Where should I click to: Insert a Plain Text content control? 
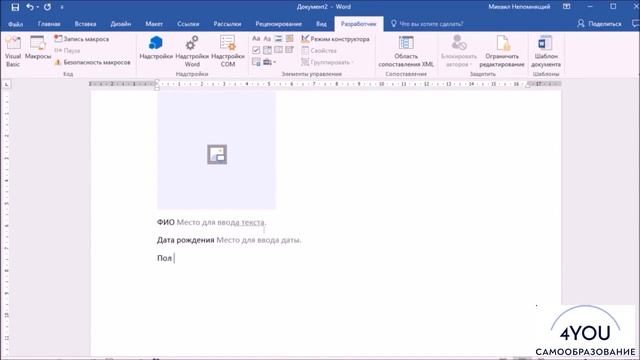click(267, 39)
